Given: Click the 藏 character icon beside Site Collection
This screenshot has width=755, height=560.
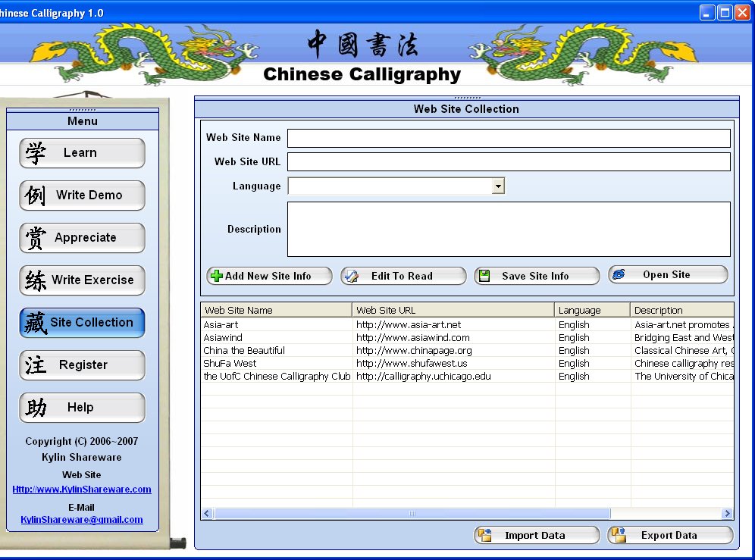Looking at the screenshot, I should pyautogui.click(x=36, y=323).
